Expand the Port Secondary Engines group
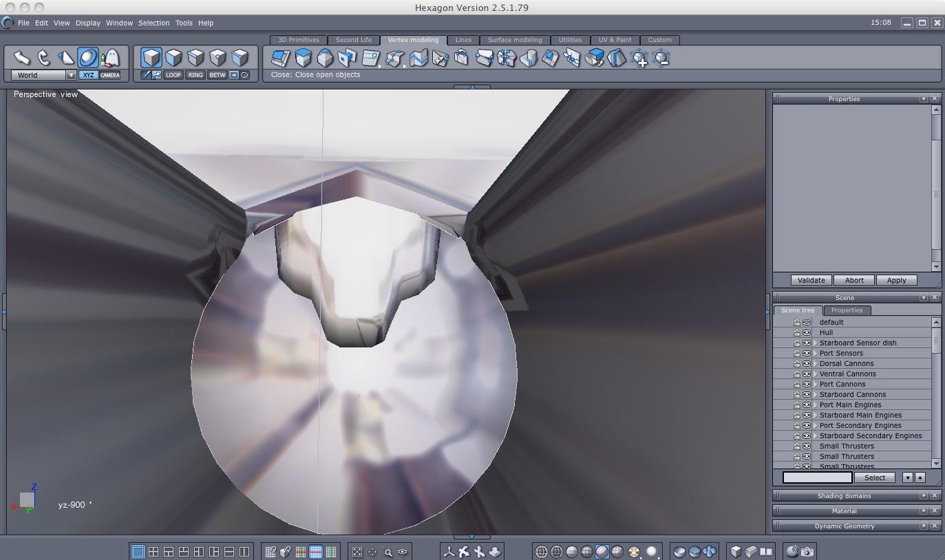The height and width of the screenshot is (560, 945). (816, 425)
